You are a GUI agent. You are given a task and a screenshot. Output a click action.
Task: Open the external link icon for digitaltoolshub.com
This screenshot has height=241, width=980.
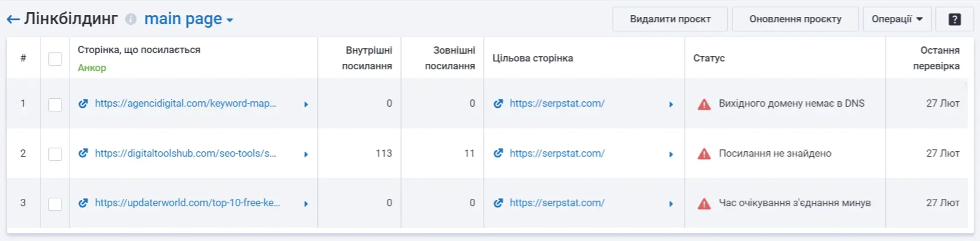[x=83, y=153]
